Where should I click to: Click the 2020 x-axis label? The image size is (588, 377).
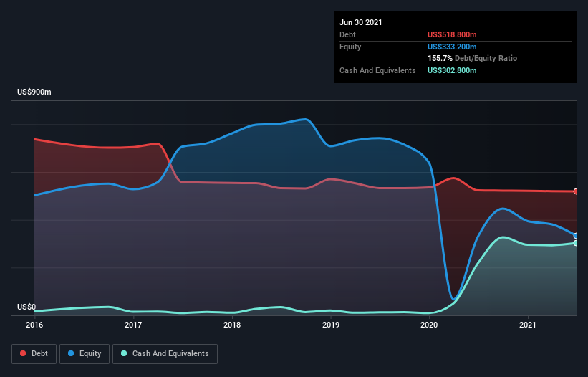429,325
